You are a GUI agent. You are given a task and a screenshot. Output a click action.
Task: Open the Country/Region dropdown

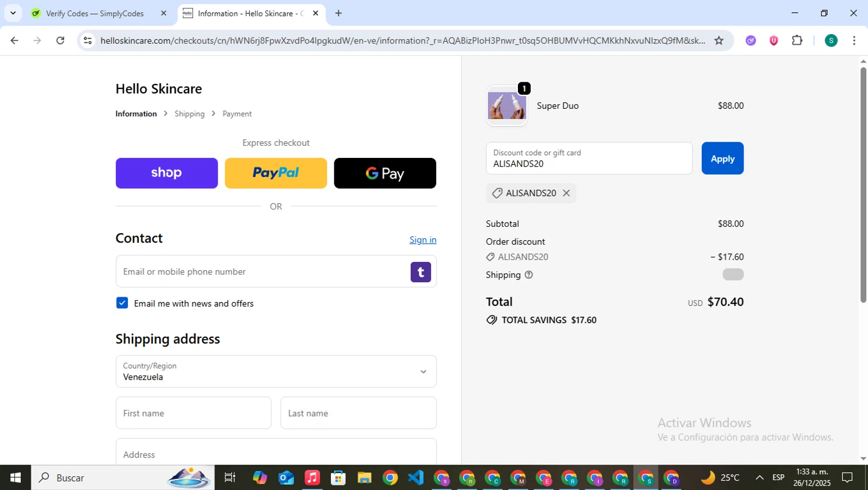(x=276, y=371)
